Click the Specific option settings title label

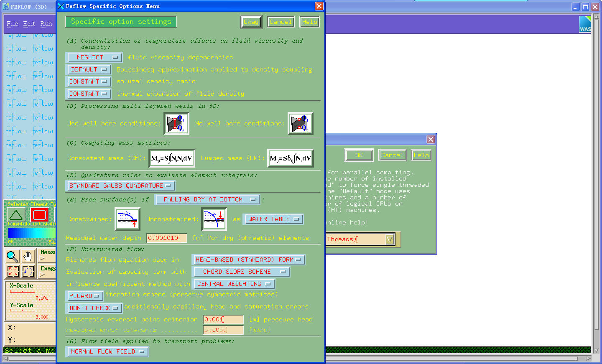(121, 22)
